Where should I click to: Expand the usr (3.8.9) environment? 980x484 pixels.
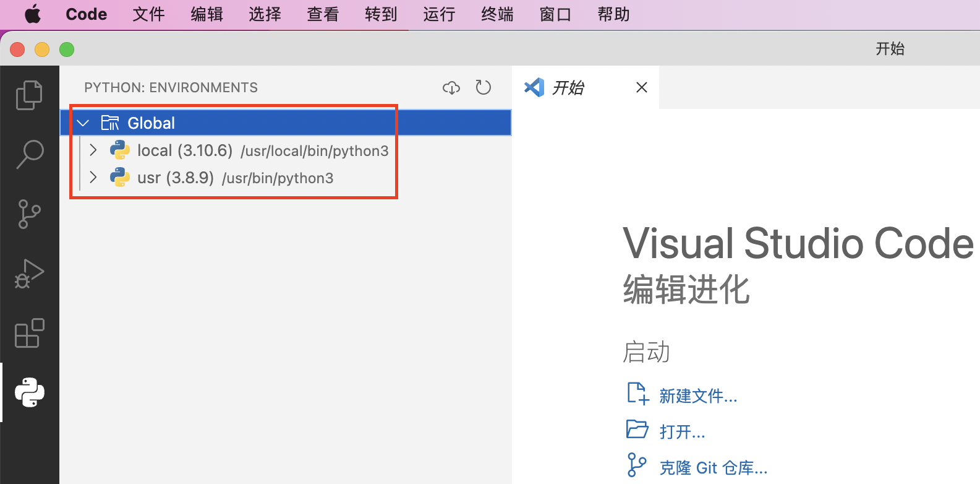pos(93,177)
